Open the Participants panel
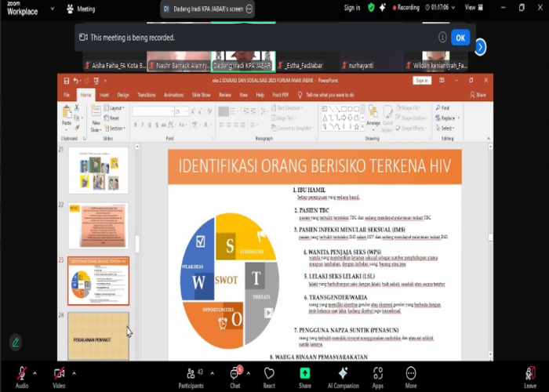The height and width of the screenshot is (392, 549). pyautogui.click(x=190, y=375)
